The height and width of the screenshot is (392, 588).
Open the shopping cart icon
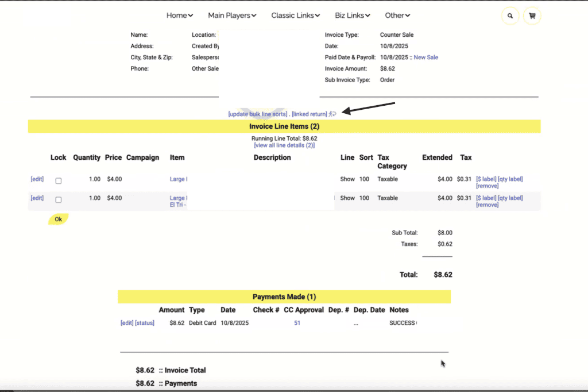(532, 16)
